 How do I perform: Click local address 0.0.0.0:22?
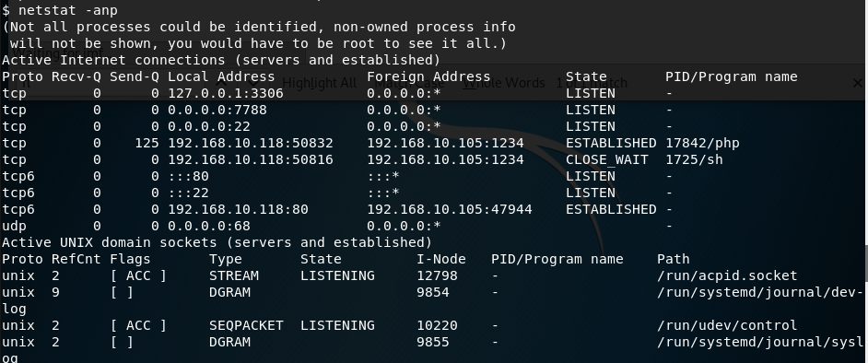(x=208, y=126)
